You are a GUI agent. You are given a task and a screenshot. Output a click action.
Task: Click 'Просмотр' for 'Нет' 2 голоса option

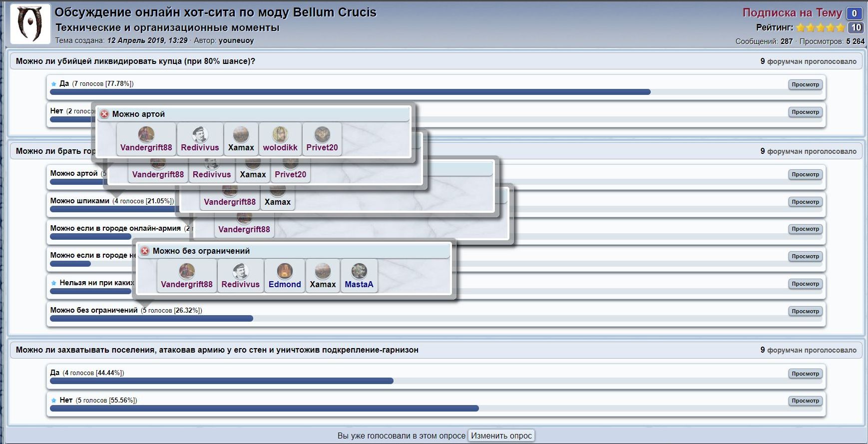805,112
